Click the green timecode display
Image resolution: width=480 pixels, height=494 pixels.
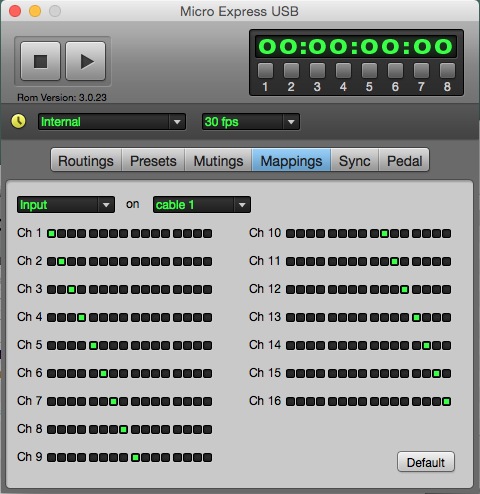click(x=356, y=46)
